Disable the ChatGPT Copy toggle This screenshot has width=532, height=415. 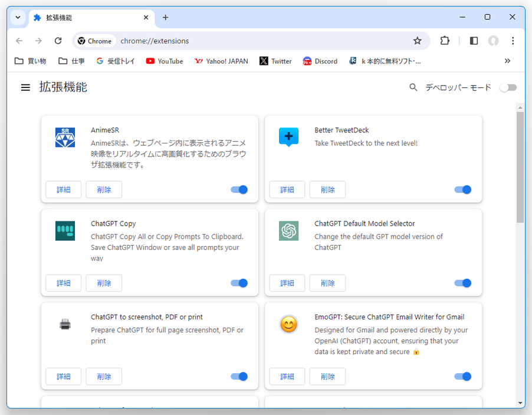239,283
